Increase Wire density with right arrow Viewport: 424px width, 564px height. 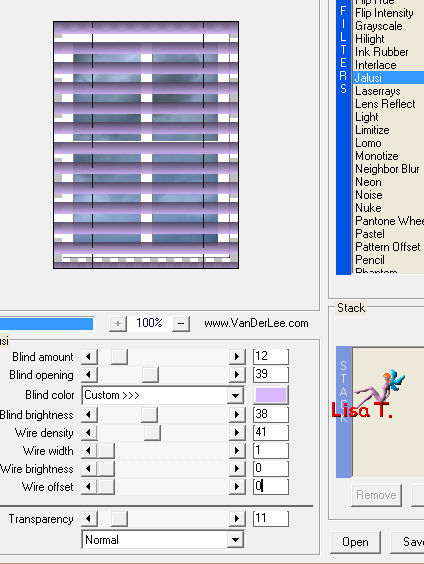(237, 432)
